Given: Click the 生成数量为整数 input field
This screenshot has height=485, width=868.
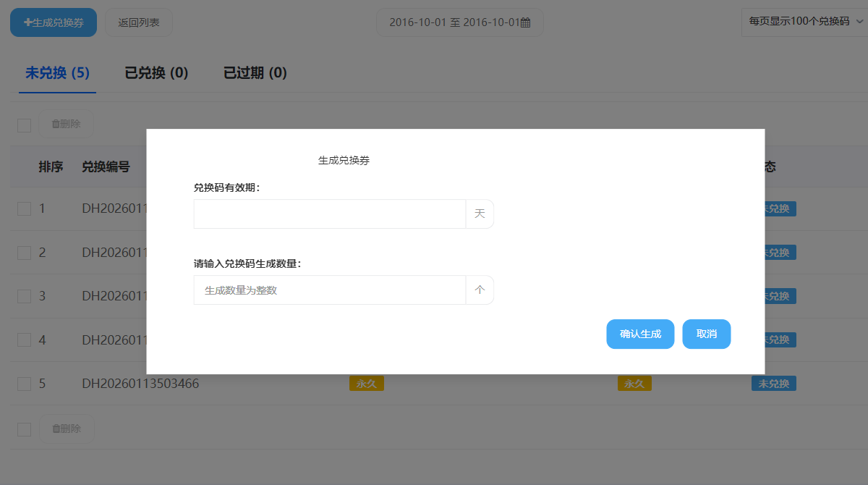Looking at the screenshot, I should [329, 290].
